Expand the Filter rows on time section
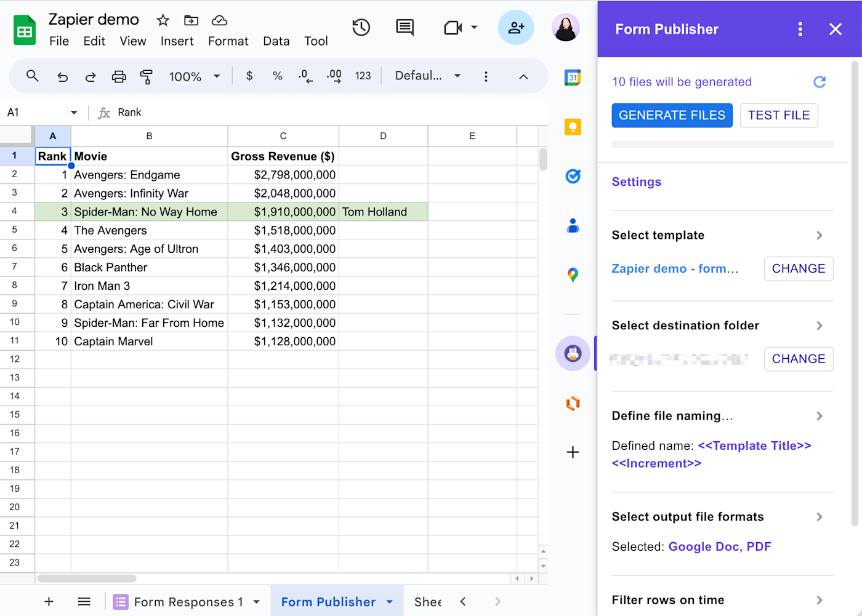 pyautogui.click(x=820, y=600)
